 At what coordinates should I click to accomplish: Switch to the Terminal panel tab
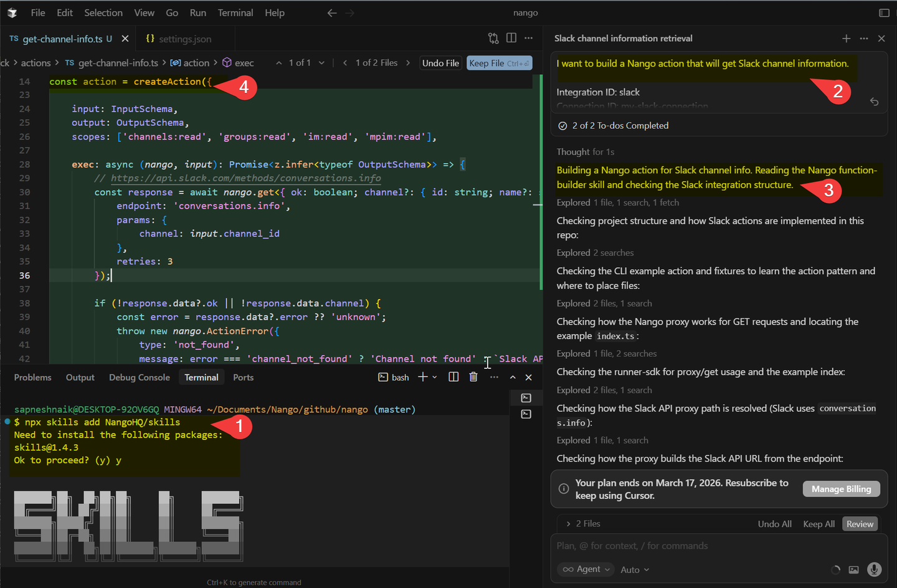[x=201, y=377]
